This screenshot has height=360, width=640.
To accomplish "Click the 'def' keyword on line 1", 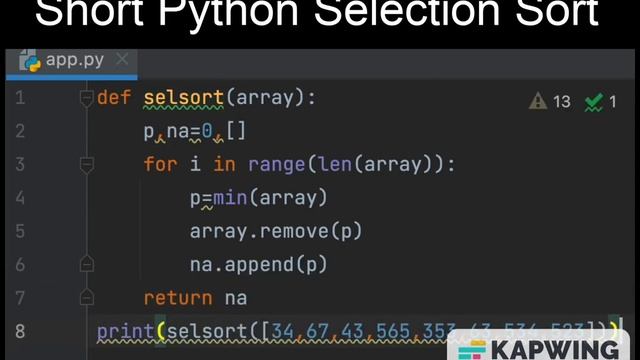I will point(114,98).
